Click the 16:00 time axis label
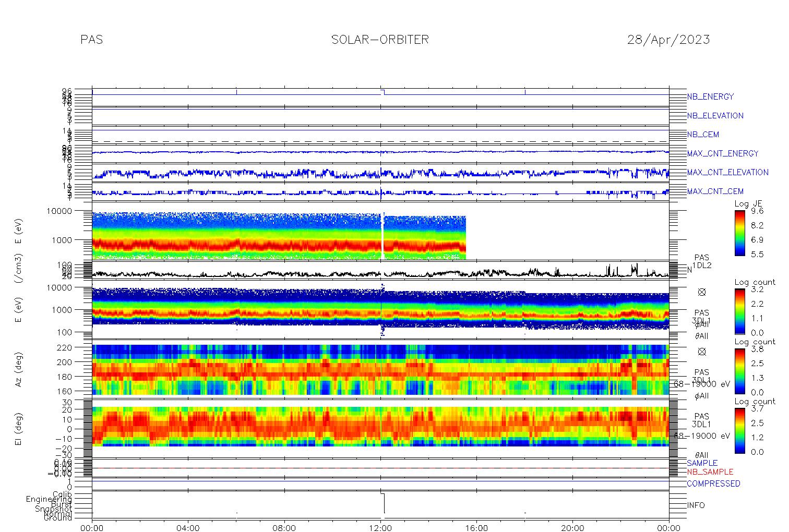 [x=477, y=528]
